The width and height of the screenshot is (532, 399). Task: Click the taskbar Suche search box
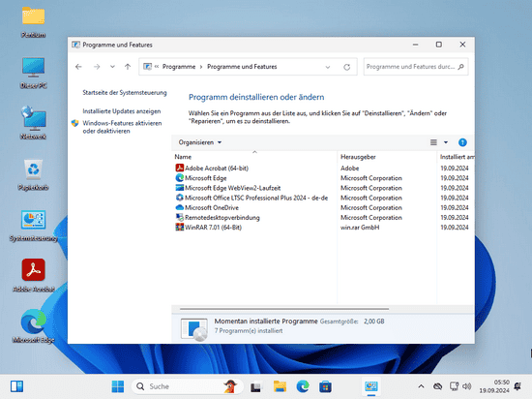click(x=187, y=386)
